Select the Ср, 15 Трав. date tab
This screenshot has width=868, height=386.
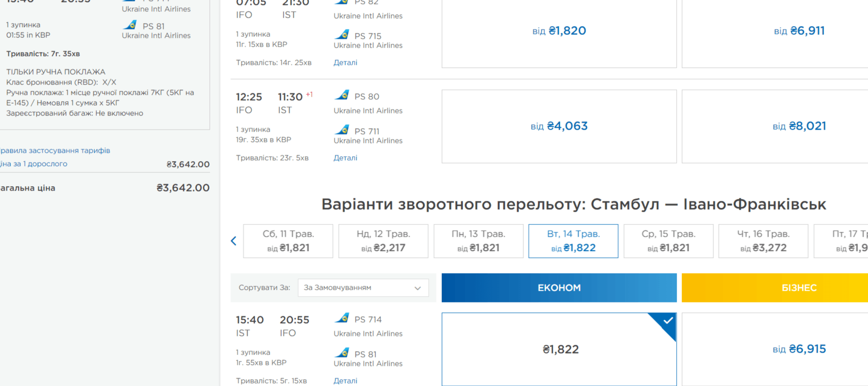pyautogui.click(x=668, y=241)
